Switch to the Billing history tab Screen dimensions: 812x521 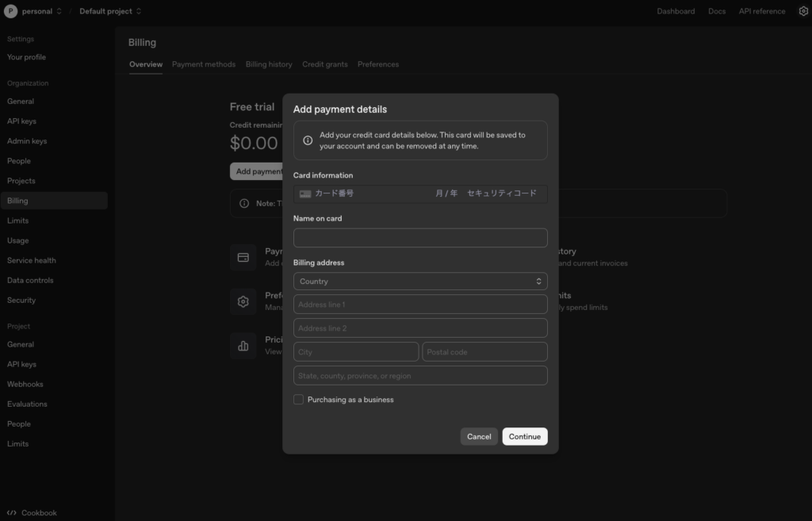click(268, 64)
